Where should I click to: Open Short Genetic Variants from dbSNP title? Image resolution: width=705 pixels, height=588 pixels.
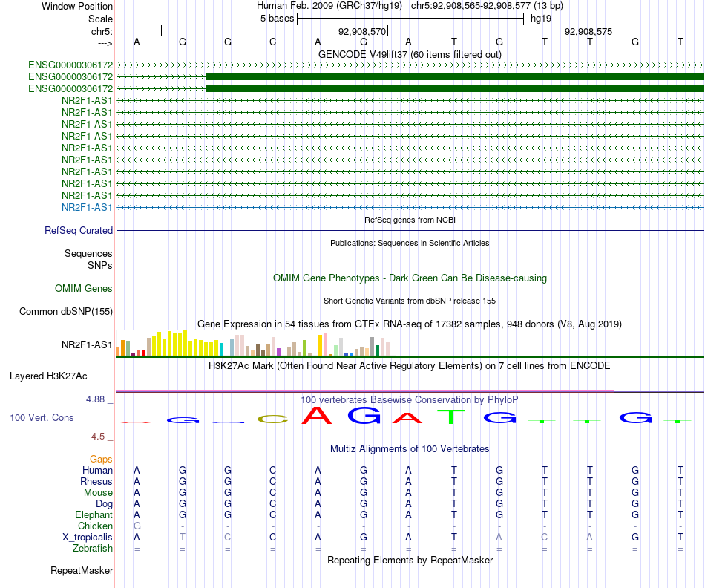click(410, 301)
